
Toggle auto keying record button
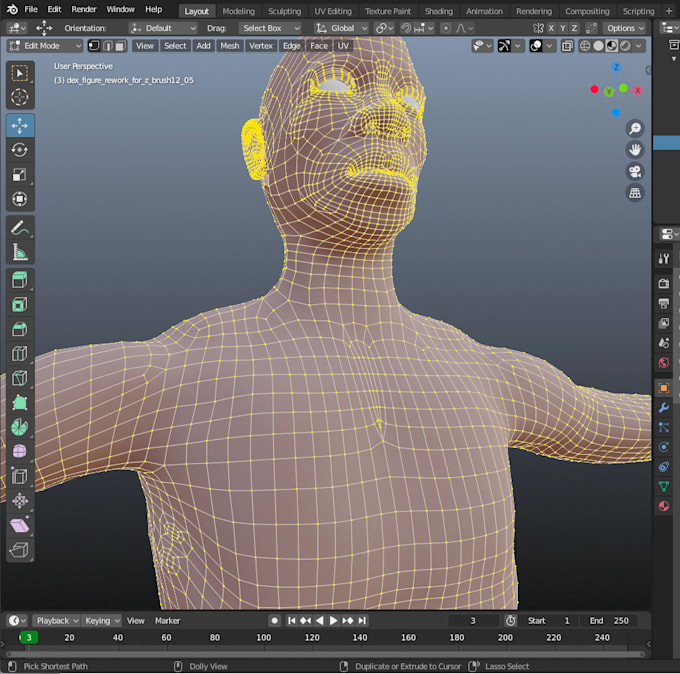pos(274,621)
